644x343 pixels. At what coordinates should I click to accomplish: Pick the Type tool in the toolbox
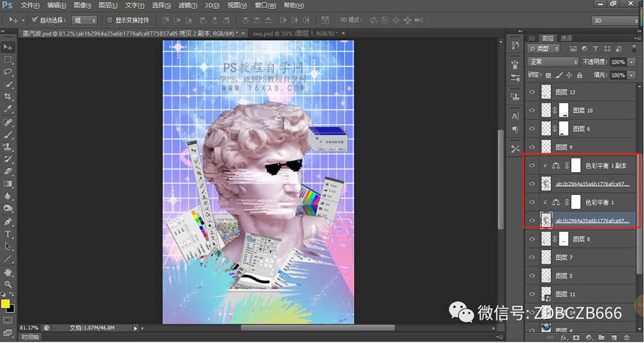pyautogui.click(x=9, y=233)
